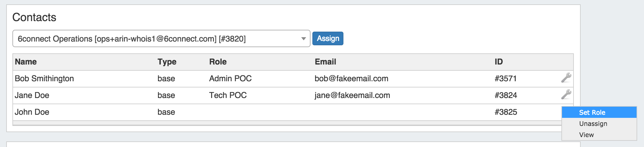The height and width of the screenshot is (147, 644).
Task: Select the Jane Doe name cell
Action: point(32,95)
